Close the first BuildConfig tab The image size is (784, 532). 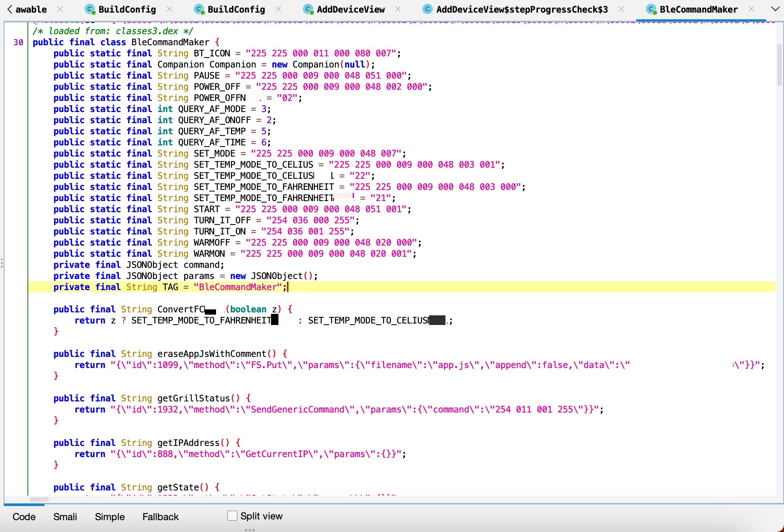click(169, 9)
